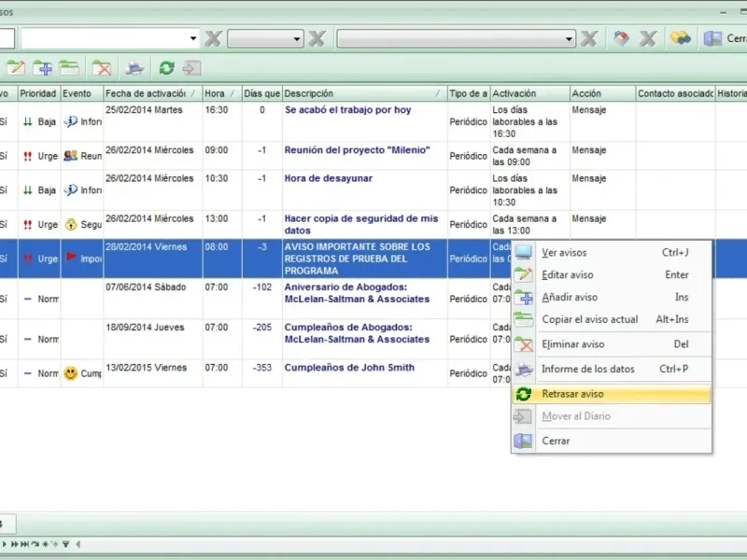This screenshot has height=560, width=747.
Task: Expand the widest filter dropdown arrow
Action: 569,38
